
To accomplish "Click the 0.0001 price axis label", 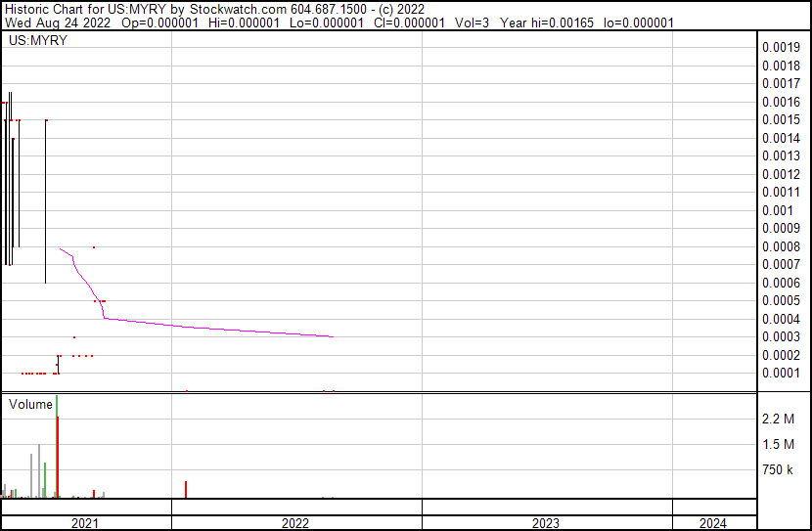I will (781, 373).
